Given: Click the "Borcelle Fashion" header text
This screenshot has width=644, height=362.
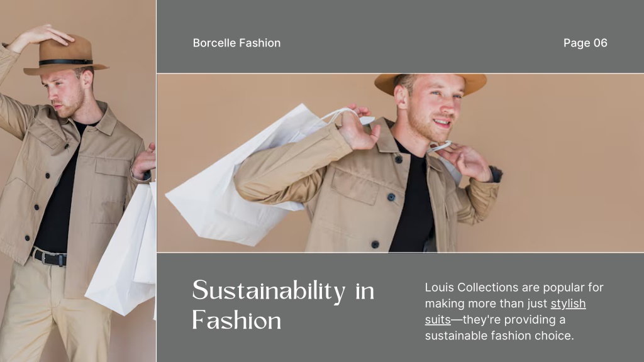Looking at the screenshot, I should pos(236,43).
